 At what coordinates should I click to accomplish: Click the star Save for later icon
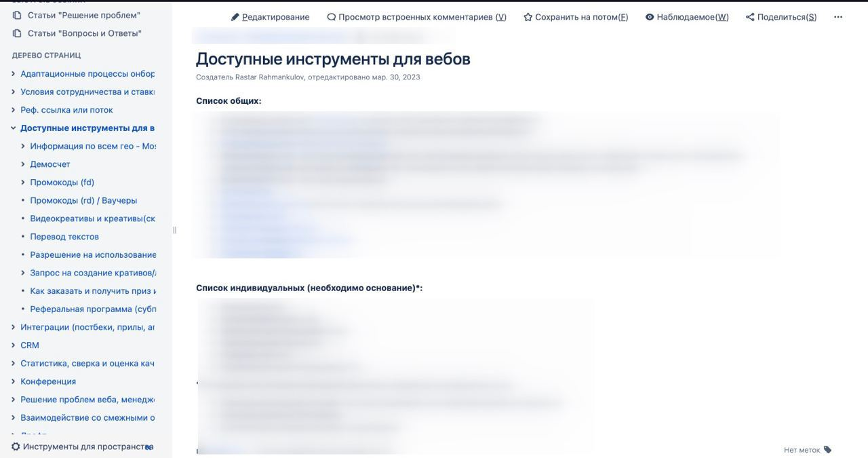pyautogui.click(x=528, y=17)
